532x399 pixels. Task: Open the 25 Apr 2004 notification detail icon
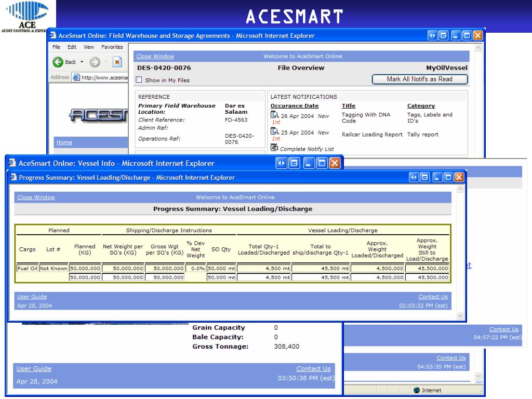click(x=274, y=131)
